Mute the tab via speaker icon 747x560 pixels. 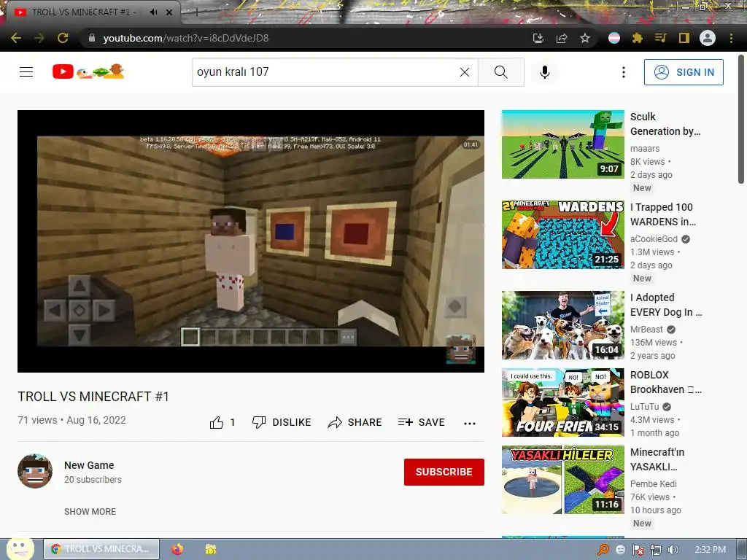pos(153,12)
